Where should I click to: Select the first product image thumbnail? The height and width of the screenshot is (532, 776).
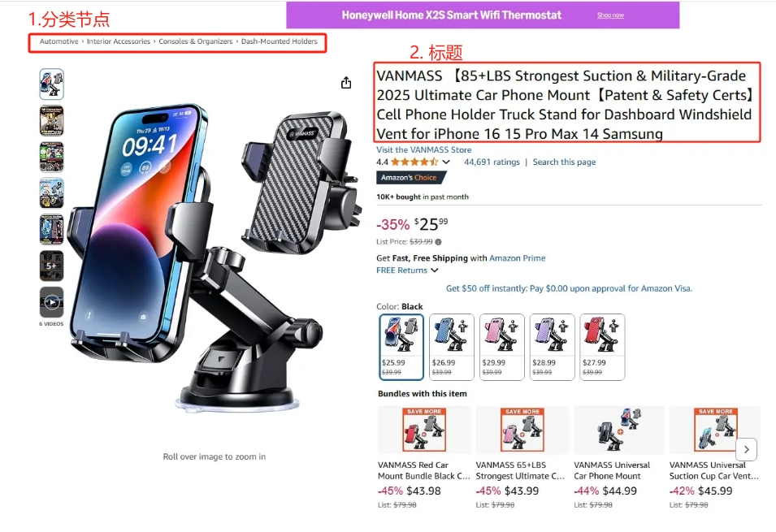51,84
